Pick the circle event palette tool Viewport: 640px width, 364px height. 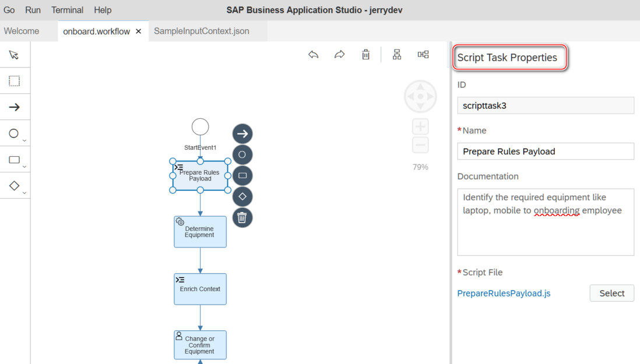click(x=14, y=133)
